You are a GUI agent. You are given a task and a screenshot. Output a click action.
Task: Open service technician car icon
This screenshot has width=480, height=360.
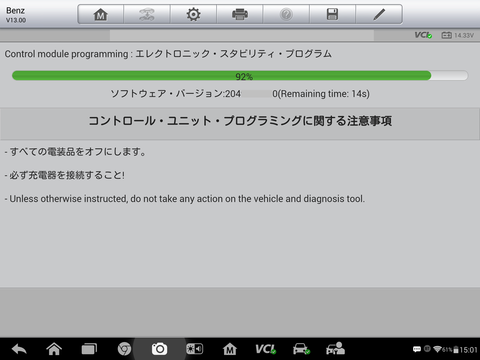coord(336,348)
